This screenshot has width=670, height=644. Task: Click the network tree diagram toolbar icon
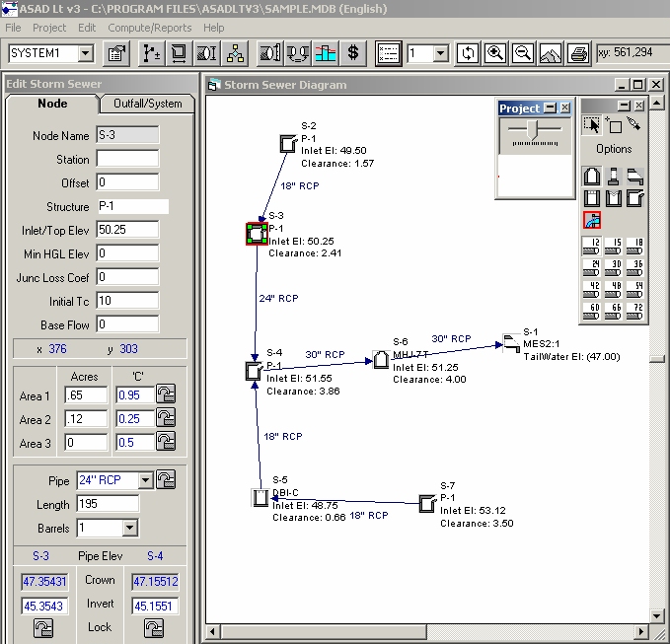[x=235, y=53]
